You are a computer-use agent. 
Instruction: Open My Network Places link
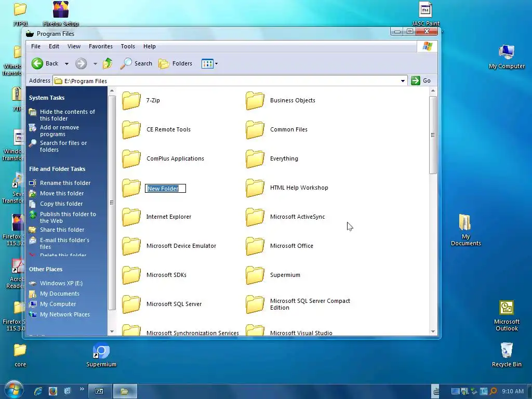click(x=65, y=314)
